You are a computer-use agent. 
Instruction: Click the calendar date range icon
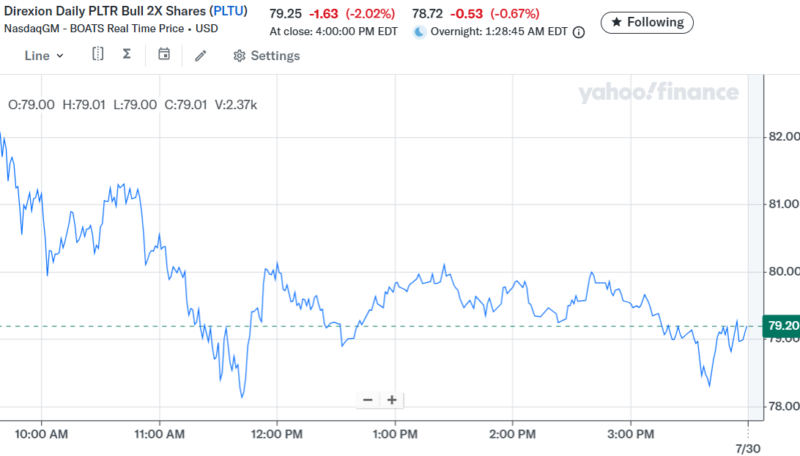coord(164,55)
